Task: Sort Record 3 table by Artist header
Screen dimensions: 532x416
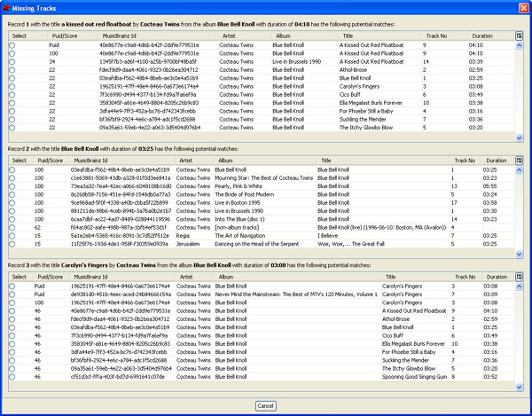Action: (x=194, y=277)
